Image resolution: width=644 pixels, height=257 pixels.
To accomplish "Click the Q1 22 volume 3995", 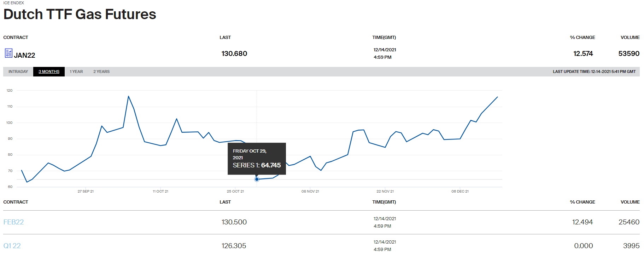I will coord(631,246).
